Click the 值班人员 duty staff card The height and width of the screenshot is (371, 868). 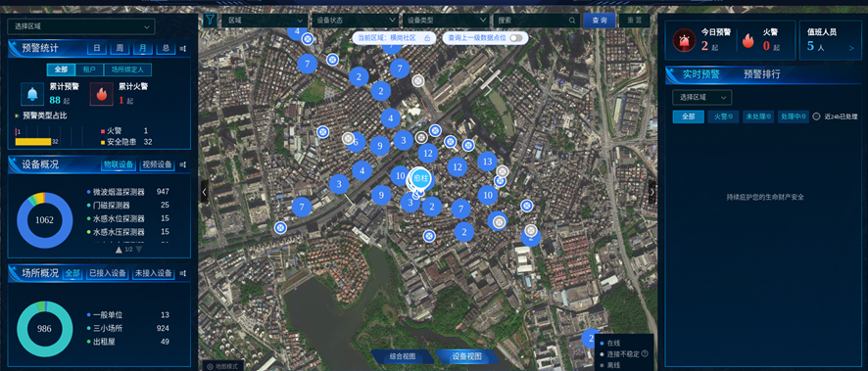pos(830,40)
